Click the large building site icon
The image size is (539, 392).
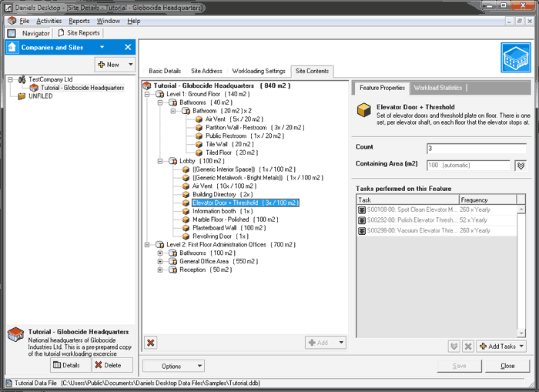pyautogui.click(x=516, y=58)
